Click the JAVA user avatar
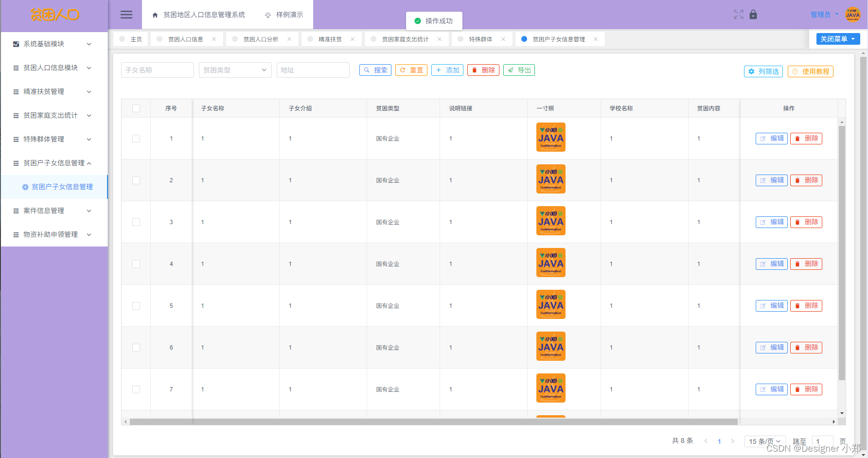The height and width of the screenshot is (458, 868). pos(853,15)
